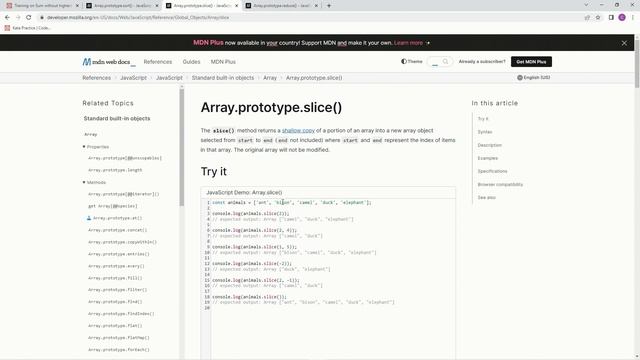The image size is (640, 360).
Task: Open the shallow copy link
Action: (298, 131)
